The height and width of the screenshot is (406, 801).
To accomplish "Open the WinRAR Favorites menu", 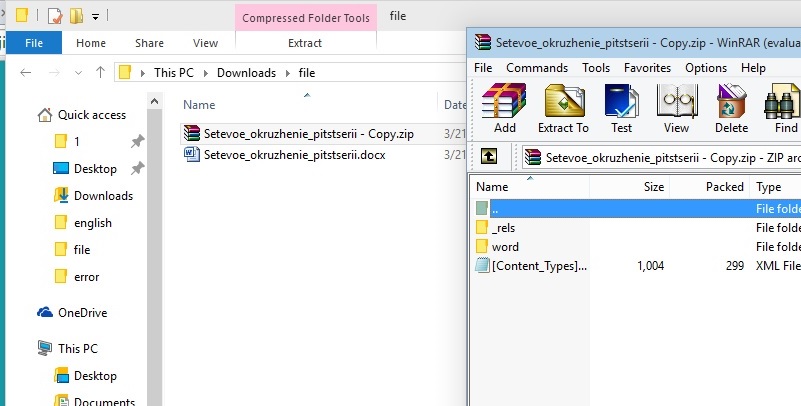I will point(647,68).
